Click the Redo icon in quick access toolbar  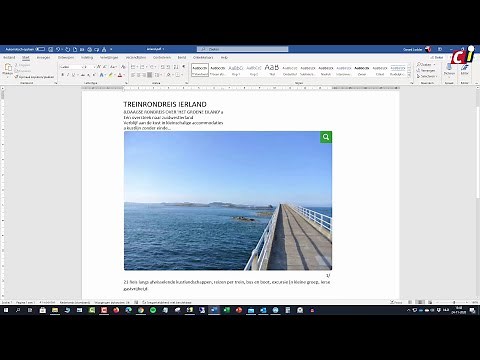[x=67, y=49]
